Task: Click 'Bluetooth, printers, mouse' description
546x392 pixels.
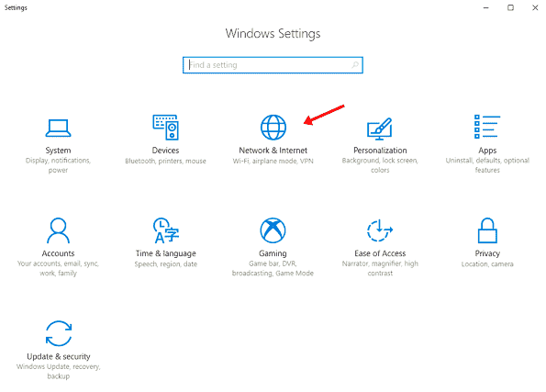Action: tap(166, 161)
